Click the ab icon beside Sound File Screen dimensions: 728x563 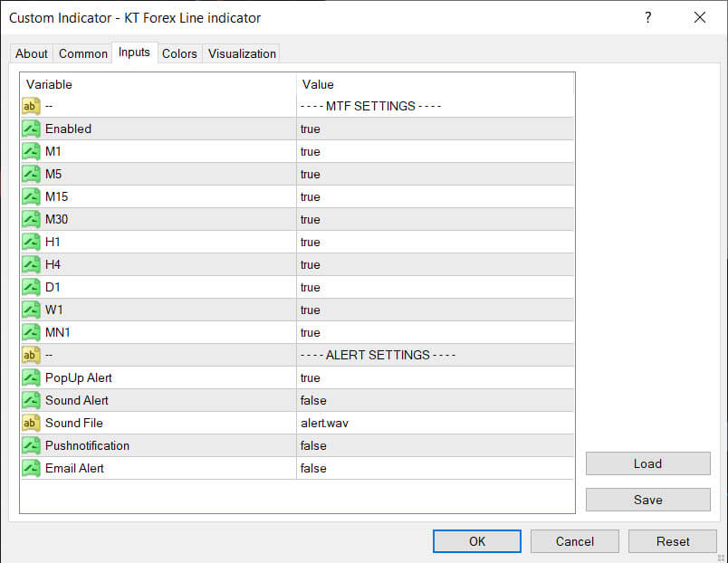(x=31, y=423)
